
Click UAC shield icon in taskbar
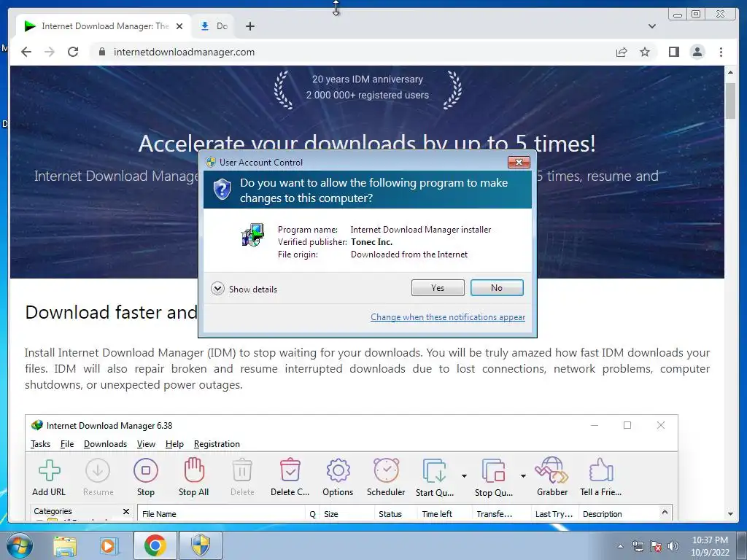(201, 545)
